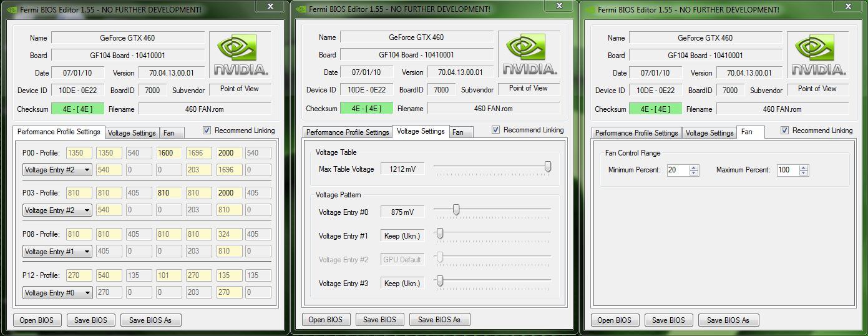Click title bar app icon of Fan window
This screenshot has width=868, height=336.
click(x=589, y=9)
